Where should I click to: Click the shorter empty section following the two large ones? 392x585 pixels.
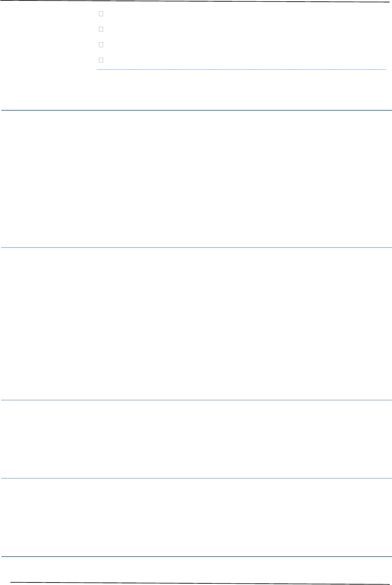[196, 439]
